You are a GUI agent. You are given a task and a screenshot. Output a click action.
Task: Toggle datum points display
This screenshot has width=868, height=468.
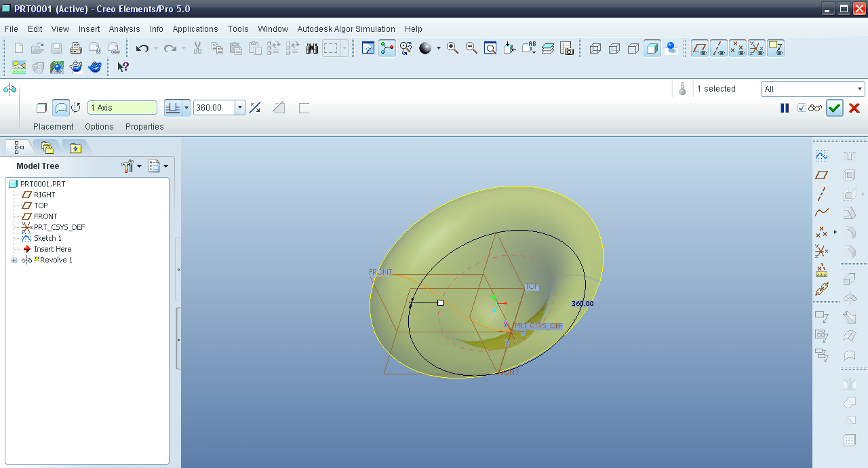click(x=738, y=48)
